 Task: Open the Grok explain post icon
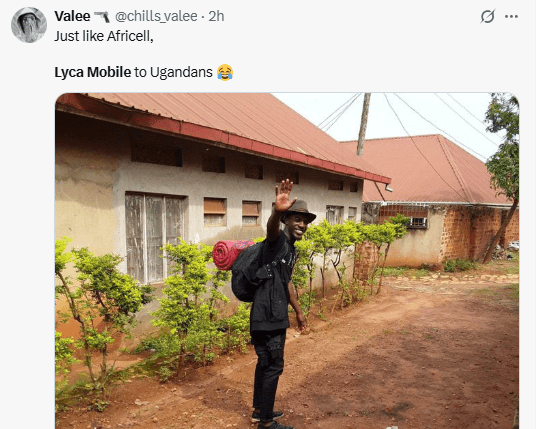coord(487,16)
